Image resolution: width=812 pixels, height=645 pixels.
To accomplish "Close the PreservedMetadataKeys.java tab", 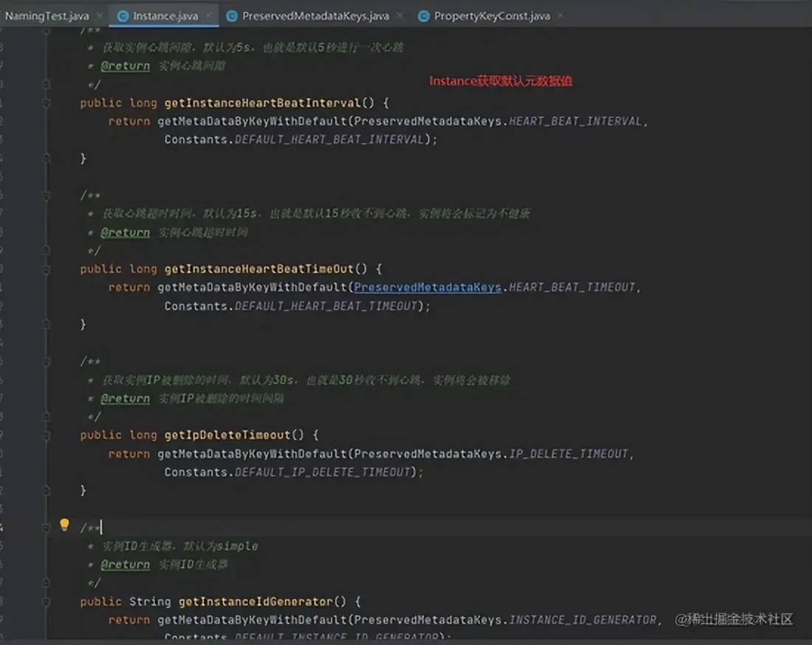I will pyautogui.click(x=400, y=15).
